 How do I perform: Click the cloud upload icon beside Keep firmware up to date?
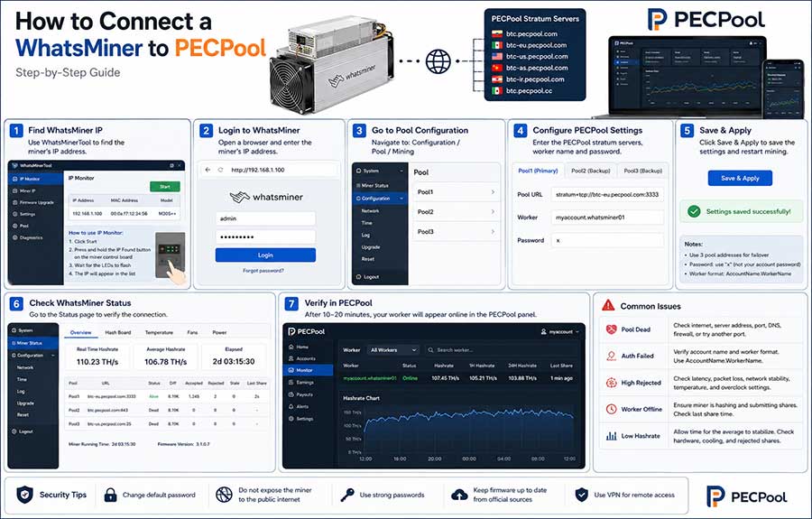point(459,496)
